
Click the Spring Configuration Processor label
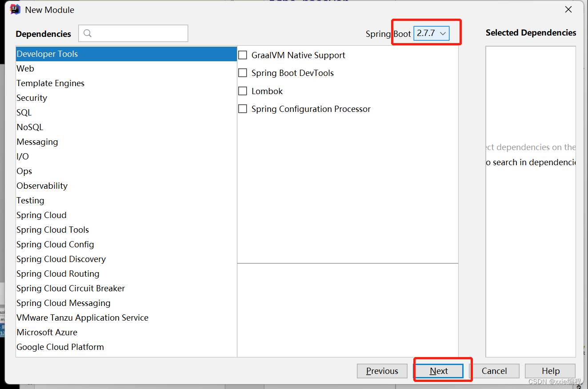(x=311, y=109)
